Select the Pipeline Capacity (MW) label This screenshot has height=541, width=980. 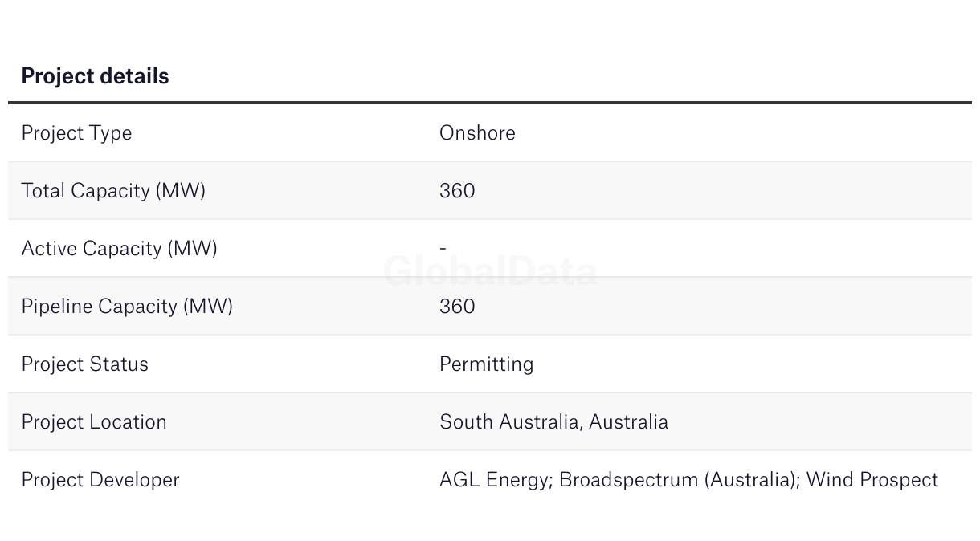[x=127, y=307]
